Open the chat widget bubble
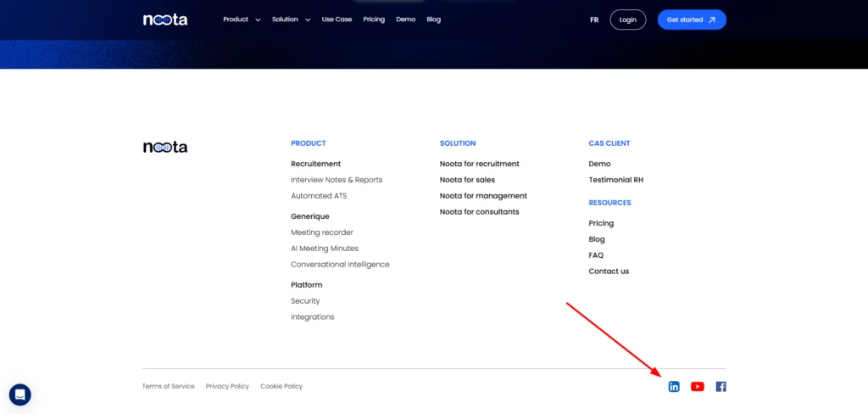 tap(20, 394)
